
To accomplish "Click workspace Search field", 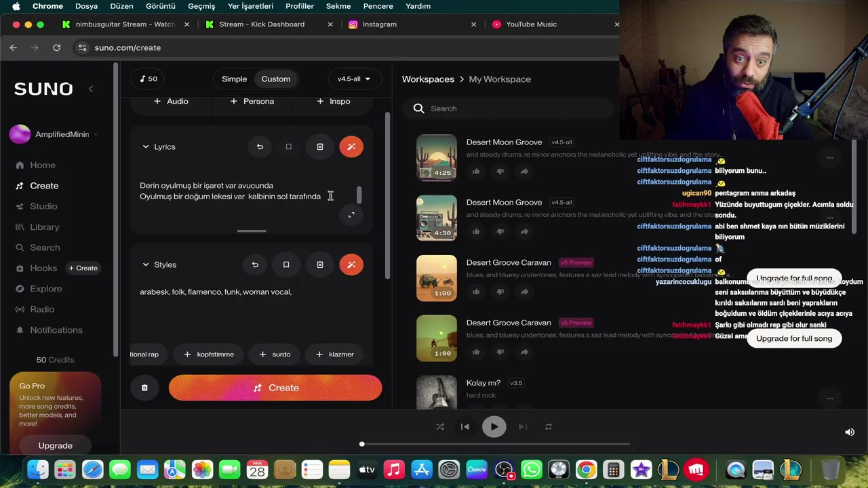I will click(509, 108).
